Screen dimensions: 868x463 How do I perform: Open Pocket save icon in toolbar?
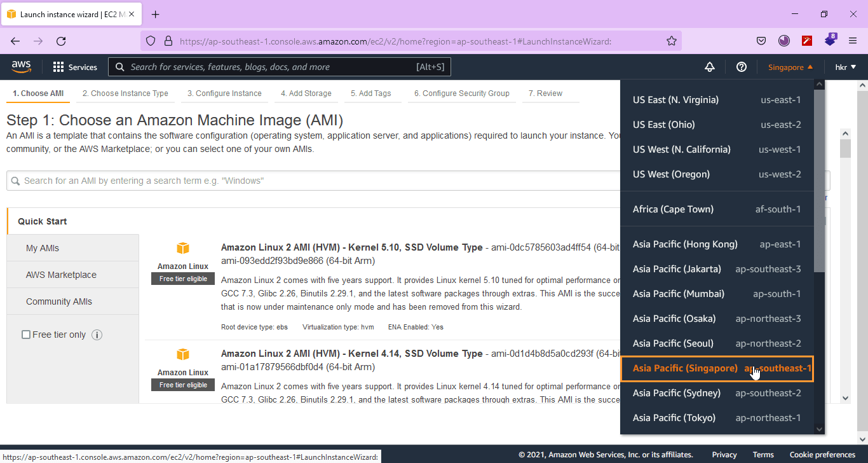761,41
